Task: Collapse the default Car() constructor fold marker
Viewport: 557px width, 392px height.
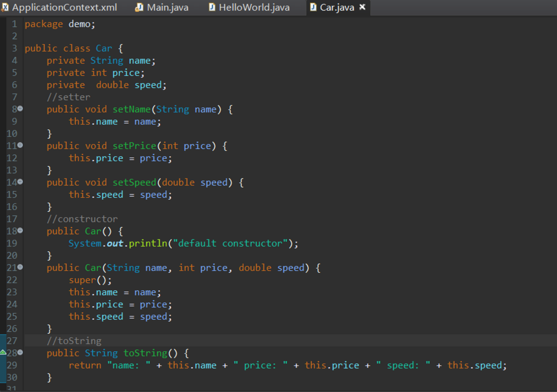Action: point(20,230)
